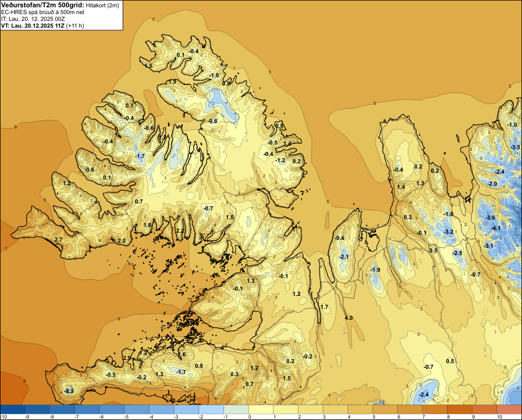Screen dimensions: 522x420
Task: Click the -1.8 temperature value on the map
Action: pyautogui.click(x=448, y=214)
